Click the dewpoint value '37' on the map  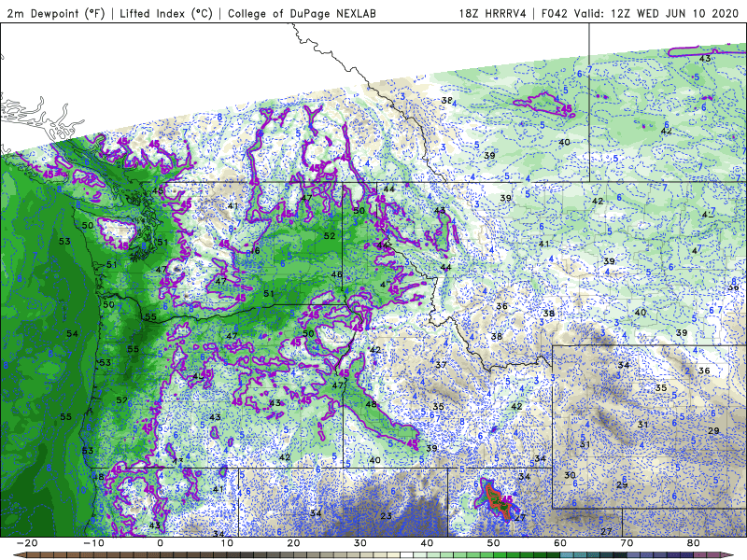pos(441,365)
